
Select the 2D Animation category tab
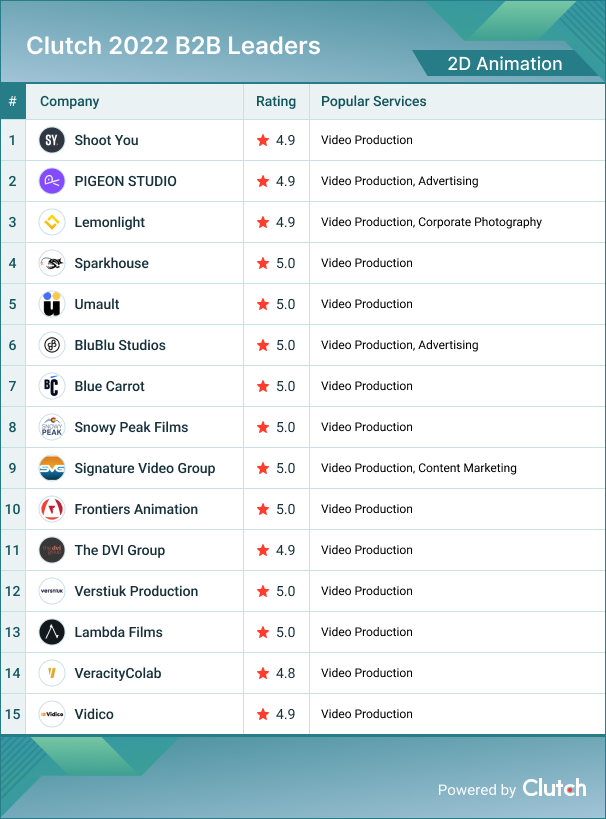click(504, 64)
